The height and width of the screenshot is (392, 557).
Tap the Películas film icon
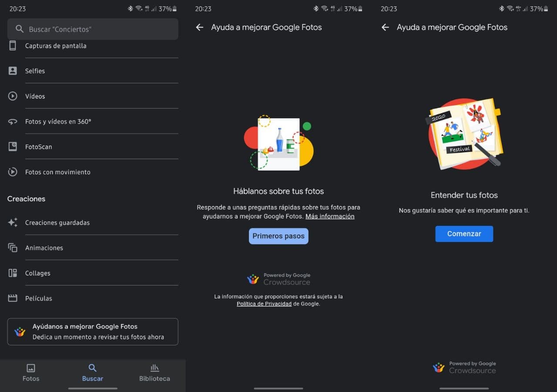coord(13,298)
